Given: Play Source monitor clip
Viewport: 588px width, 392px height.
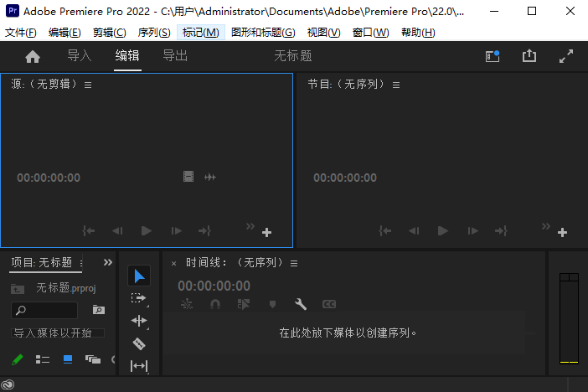Looking at the screenshot, I should 147,230.
